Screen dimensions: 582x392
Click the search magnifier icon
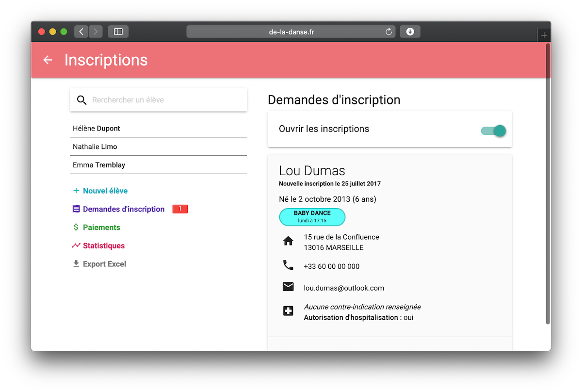pyautogui.click(x=82, y=100)
